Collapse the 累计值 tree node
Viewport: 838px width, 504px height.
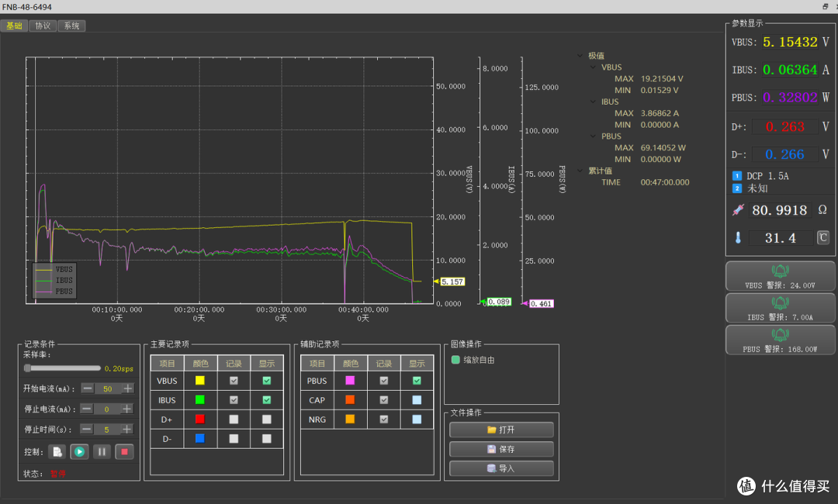pyautogui.click(x=580, y=171)
